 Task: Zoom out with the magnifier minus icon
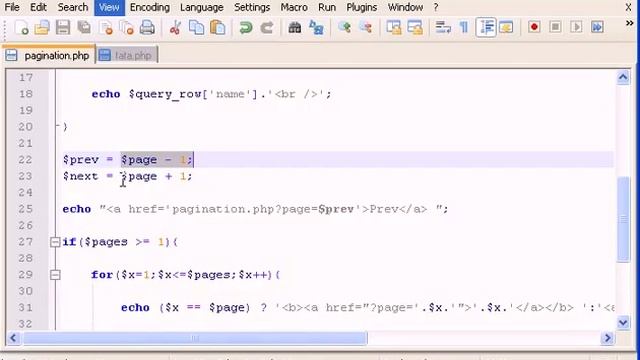pos(366,28)
